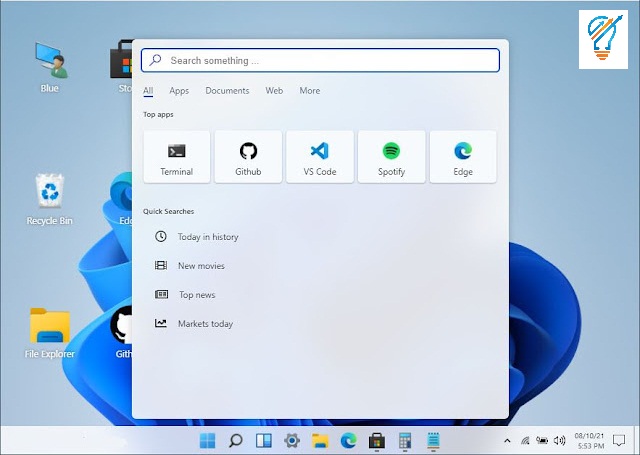This screenshot has height=455, width=640.
Task: Select the Edge desktop shortcut behind search panel
Action: click(121, 200)
